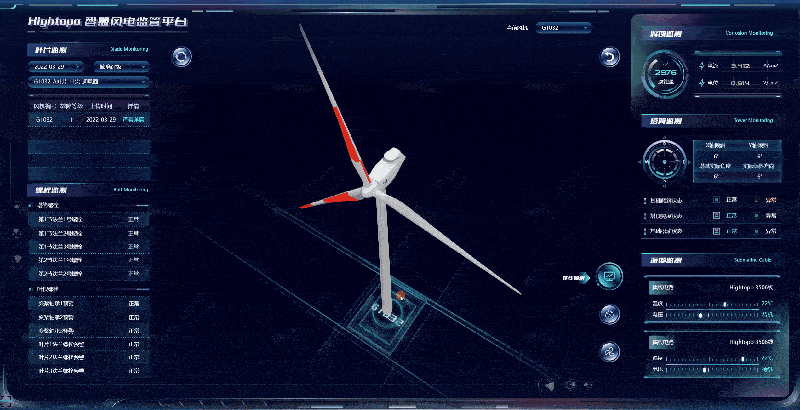Screen dimensions: 800x410
Task: Click the Bolt Monitoring label
Action: coord(131,190)
